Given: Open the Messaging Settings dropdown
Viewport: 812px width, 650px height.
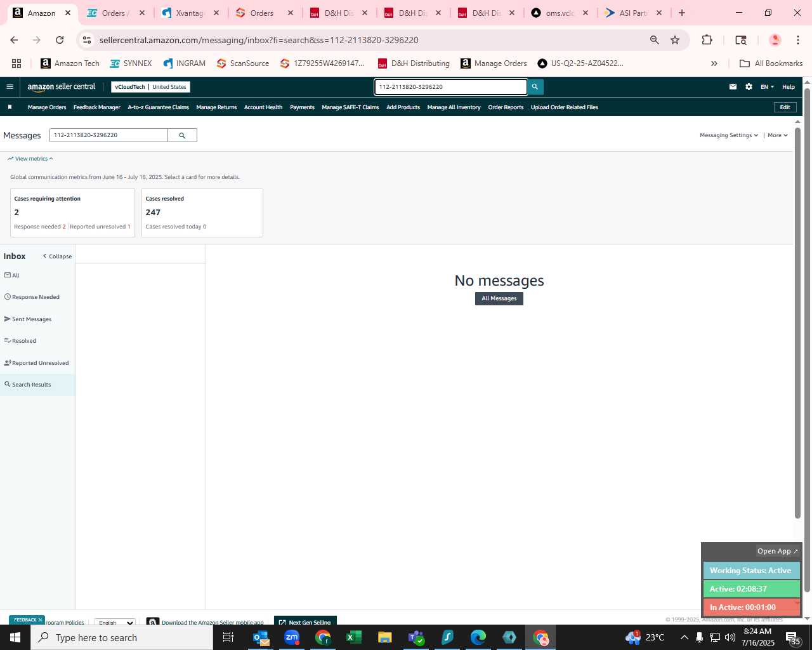Looking at the screenshot, I should [729, 135].
